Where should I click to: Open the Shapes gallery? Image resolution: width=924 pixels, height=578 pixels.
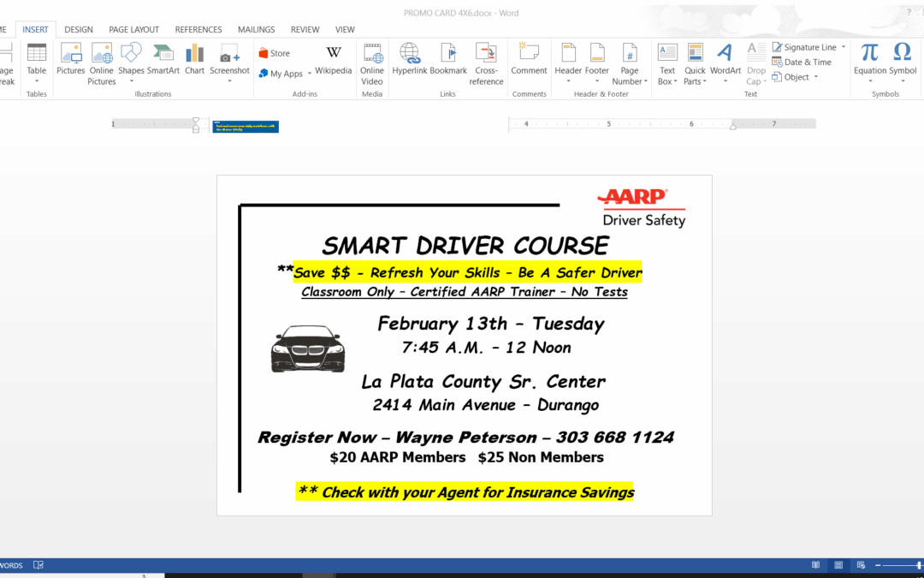(131, 63)
